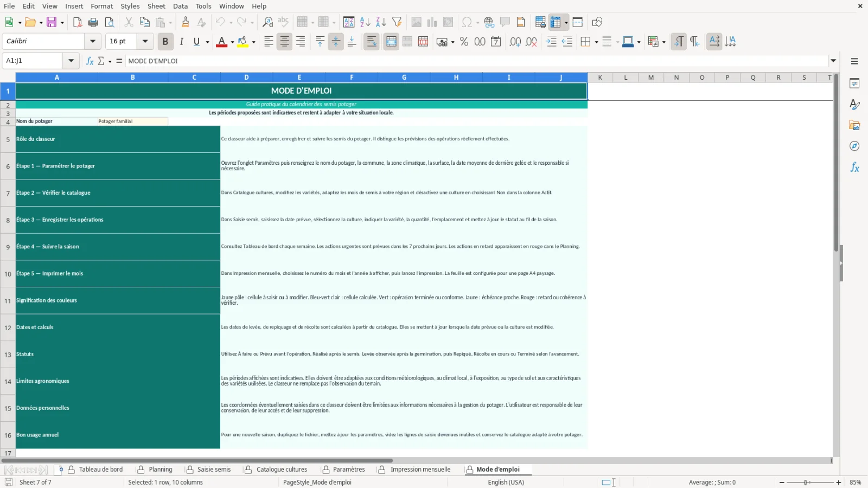Click the Merge and Center Cells icon
868x488 pixels.
[x=391, y=42]
